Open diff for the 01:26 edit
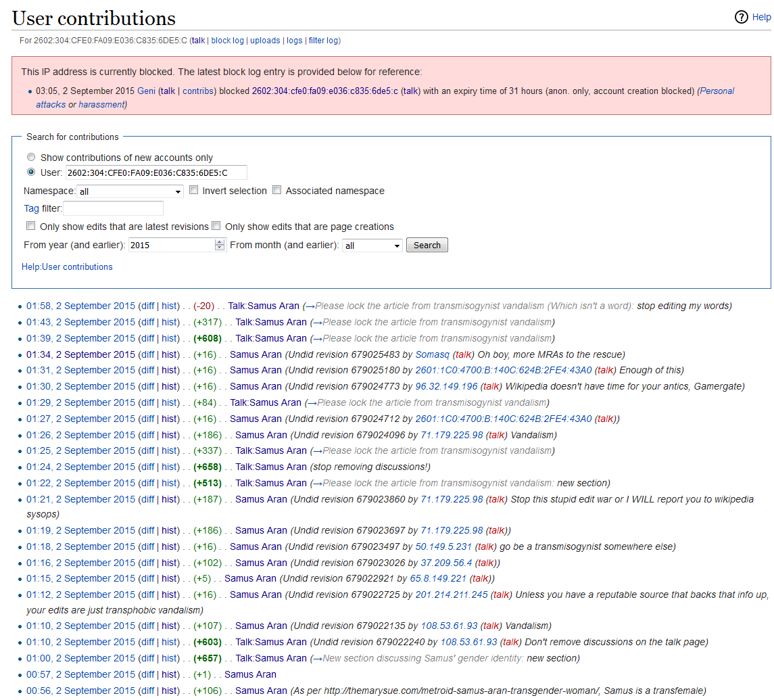The height and width of the screenshot is (700, 774). [147, 435]
